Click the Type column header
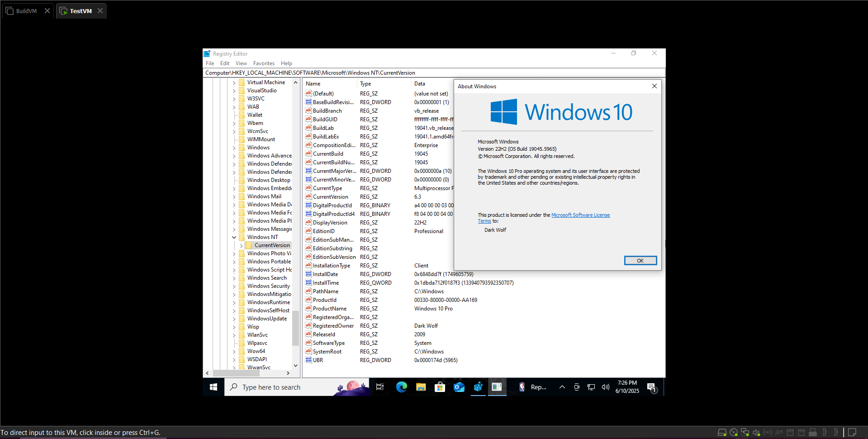 click(384, 84)
